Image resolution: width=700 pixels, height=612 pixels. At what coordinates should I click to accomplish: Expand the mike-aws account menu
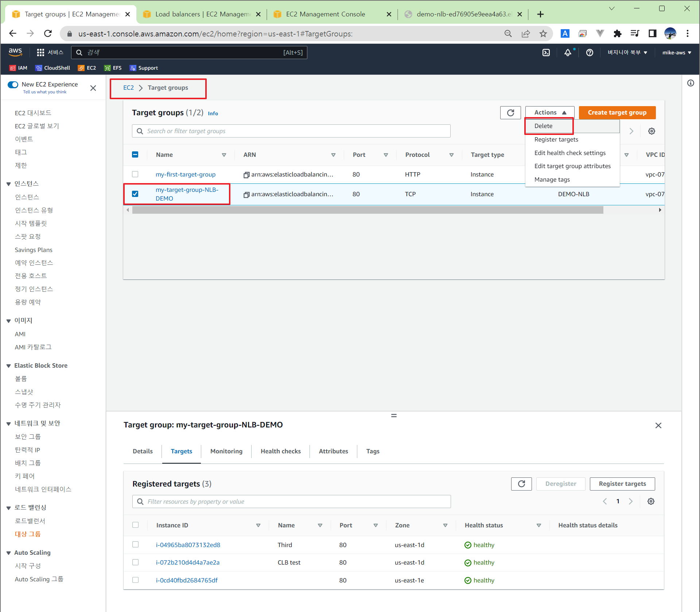676,53
